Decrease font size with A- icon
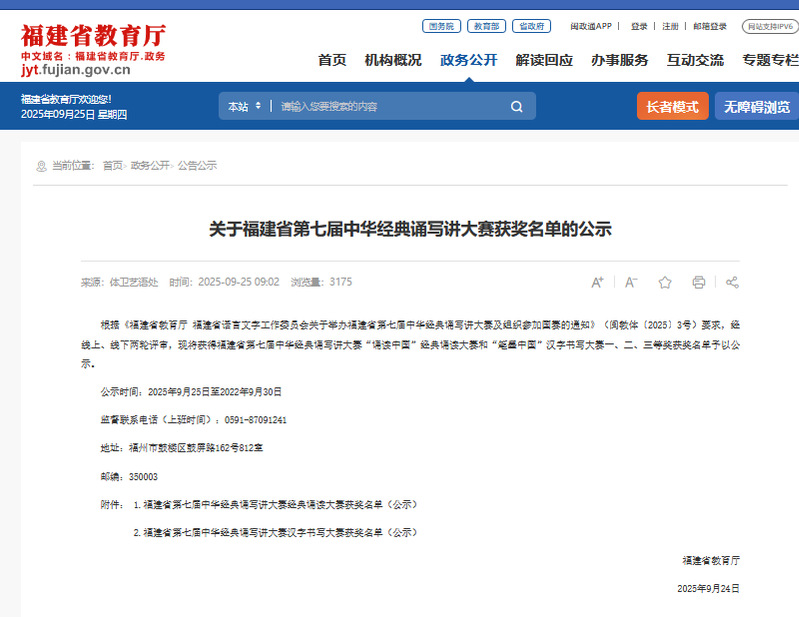 [631, 282]
